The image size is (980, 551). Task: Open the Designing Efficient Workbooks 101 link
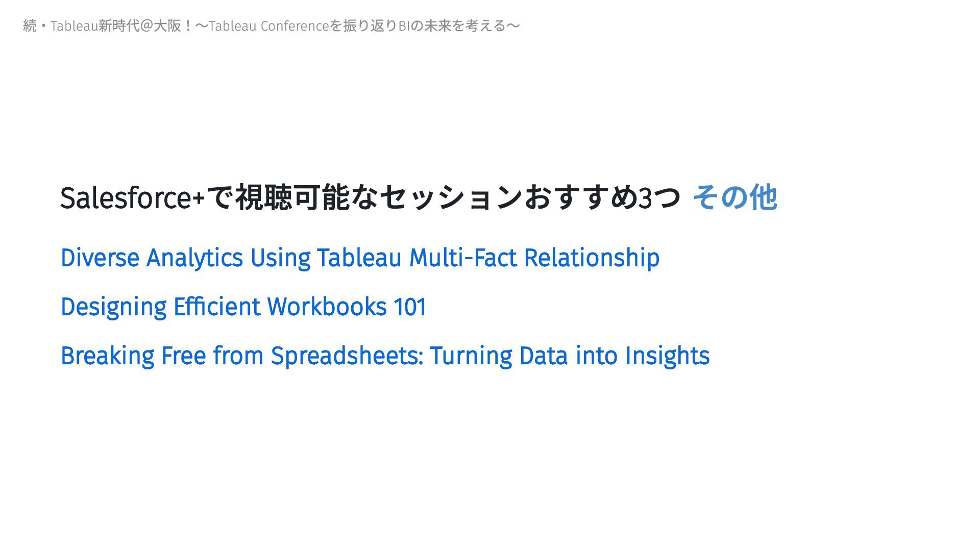point(243,307)
